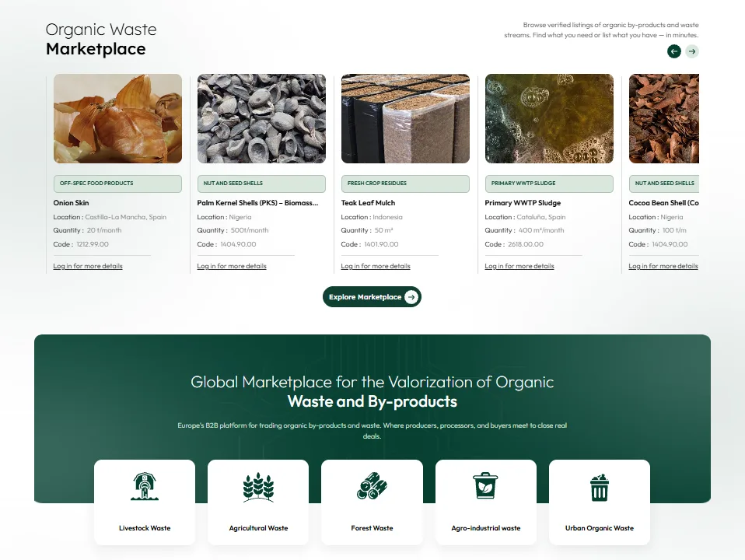Click the next arrow carousel button

[x=692, y=51]
